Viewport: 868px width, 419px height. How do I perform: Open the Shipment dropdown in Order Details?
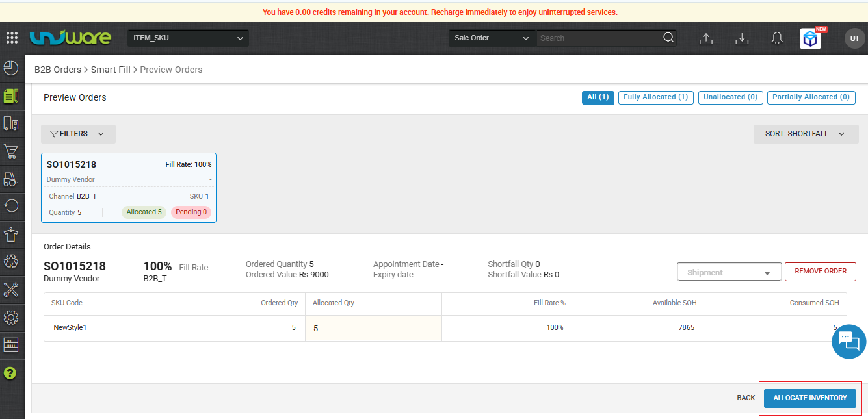pos(729,272)
